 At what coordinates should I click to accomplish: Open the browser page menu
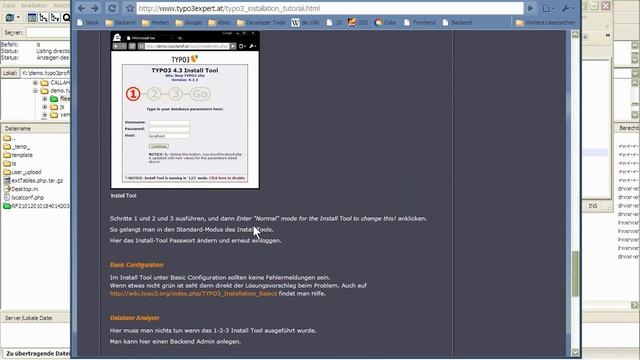coord(548,8)
